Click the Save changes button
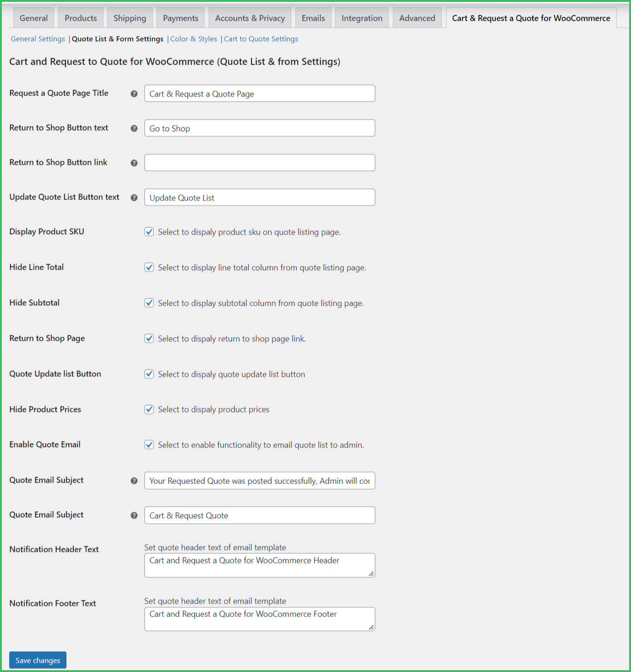This screenshot has width=631, height=672. [x=38, y=660]
